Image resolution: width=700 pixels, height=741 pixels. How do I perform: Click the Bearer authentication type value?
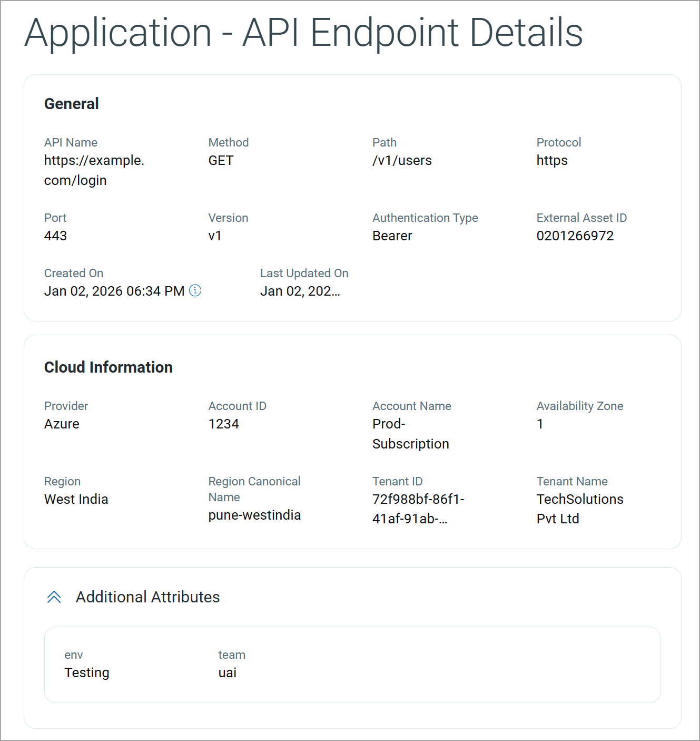392,236
